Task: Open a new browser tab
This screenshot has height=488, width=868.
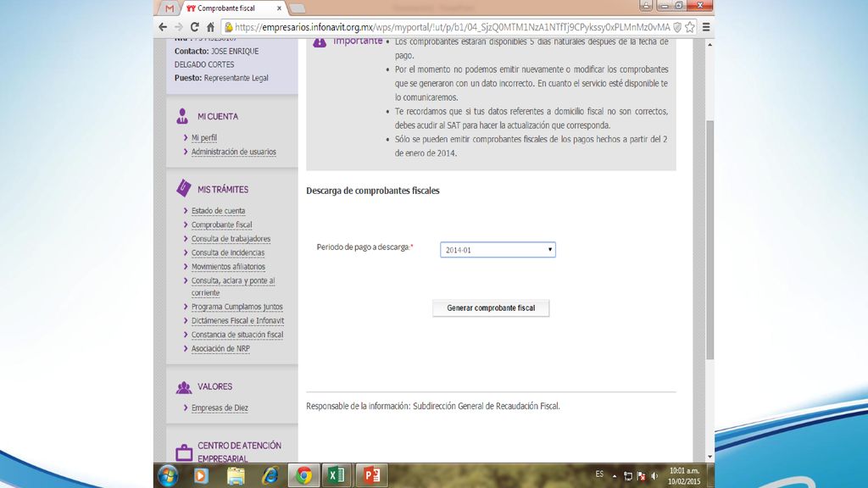Action: (x=298, y=8)
